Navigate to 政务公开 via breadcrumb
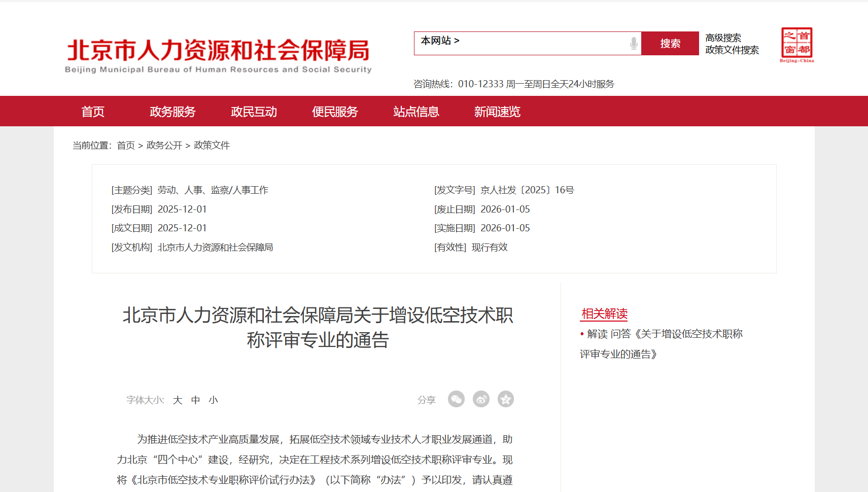Viewport: 868px width, 492px height. pyautogui.click(x=163, y=145)
